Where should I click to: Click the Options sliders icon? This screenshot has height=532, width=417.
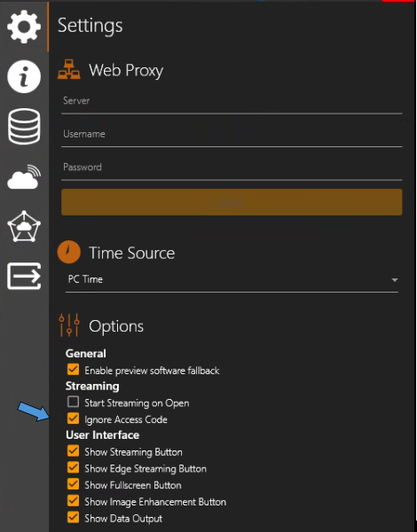coord(69,325)
